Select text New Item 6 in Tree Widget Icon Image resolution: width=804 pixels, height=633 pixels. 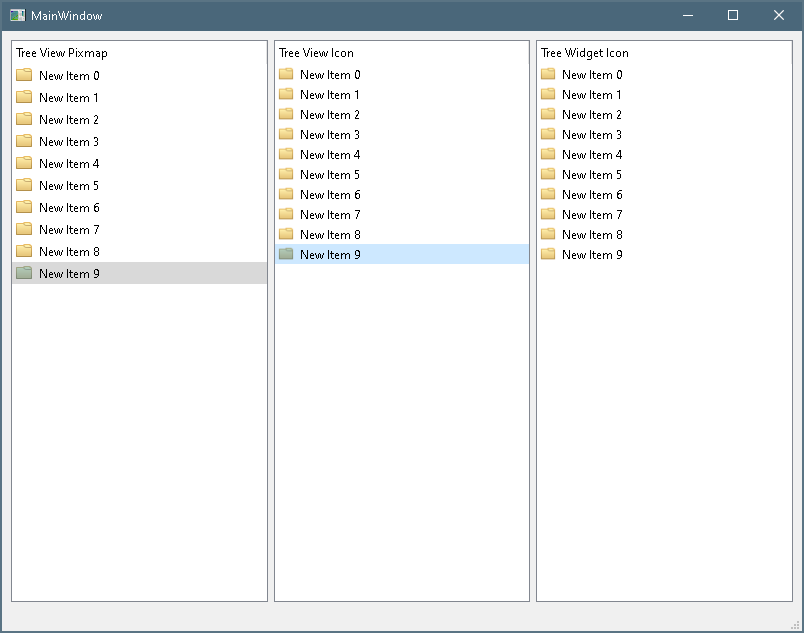(592, 195)
